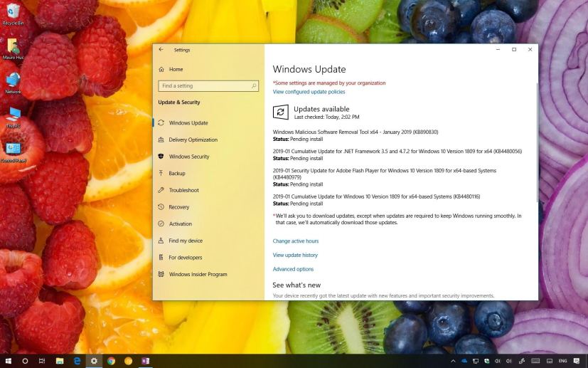
Task: Open the yellow circular app on taskbar
Action: tap(128, 362)
